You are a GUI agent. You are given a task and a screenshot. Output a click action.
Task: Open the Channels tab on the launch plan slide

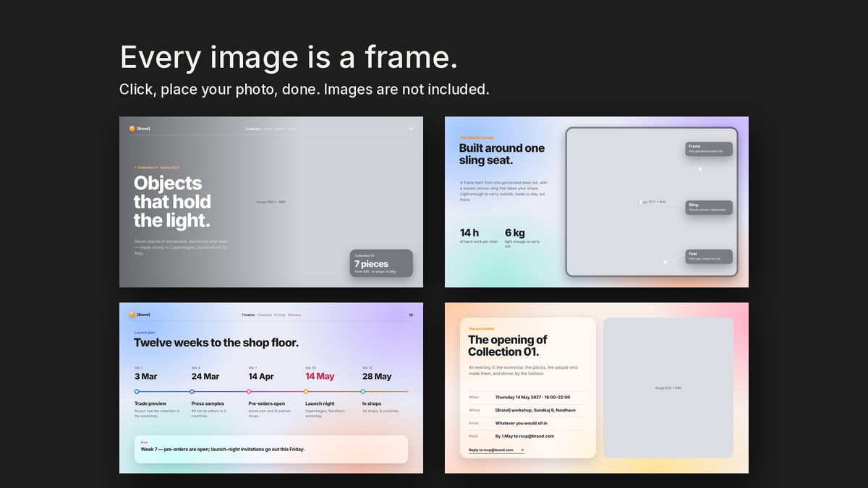(x=265, y=314)
